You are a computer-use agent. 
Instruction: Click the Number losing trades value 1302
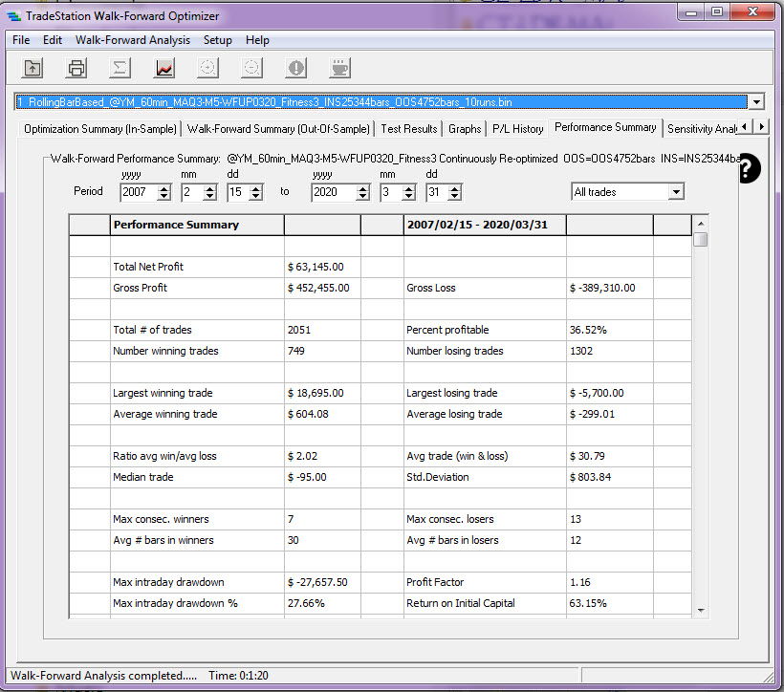(x=581, y=351)
